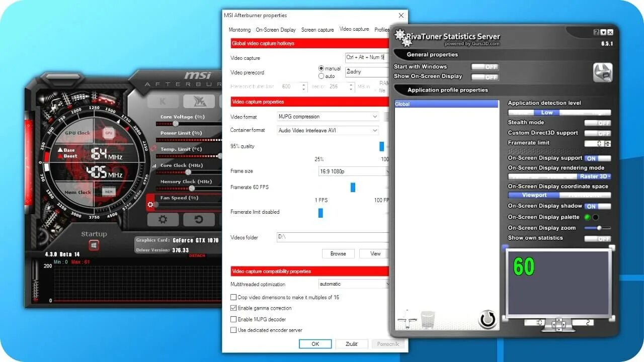Click the Kombustor K button in Afterburner

coord(163,101)
